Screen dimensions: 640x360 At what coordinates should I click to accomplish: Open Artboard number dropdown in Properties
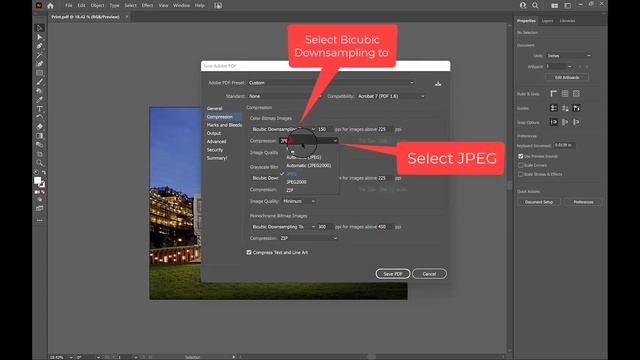coord(569,67)
